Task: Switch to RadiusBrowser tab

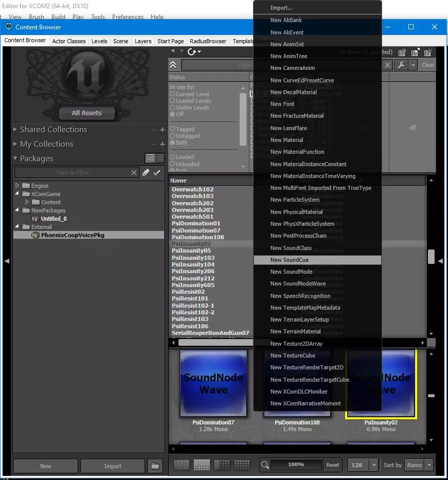Action: tap(208, 41)
